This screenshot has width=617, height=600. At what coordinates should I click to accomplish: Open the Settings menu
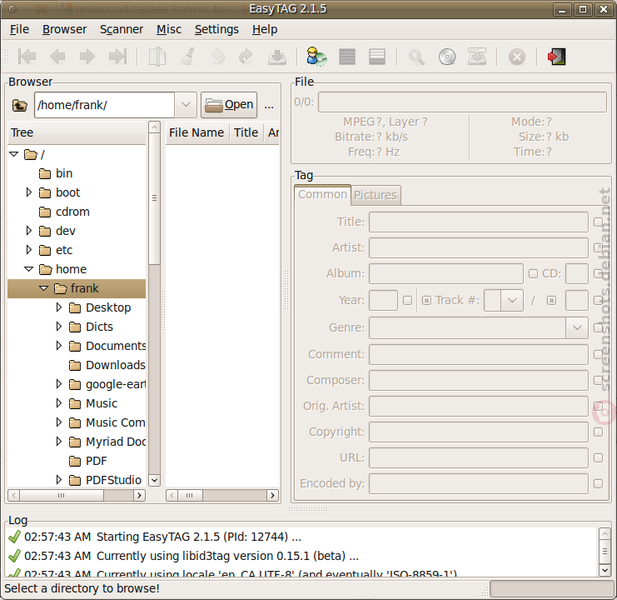pos(216,30)
